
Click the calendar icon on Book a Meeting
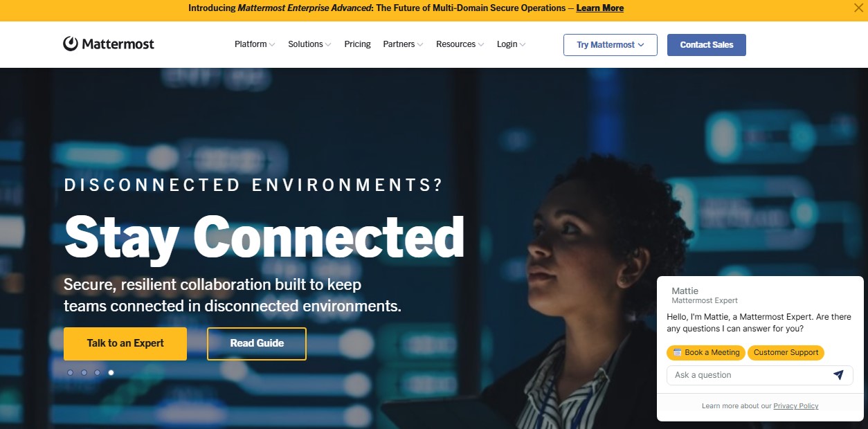click(x=677, y=352)
